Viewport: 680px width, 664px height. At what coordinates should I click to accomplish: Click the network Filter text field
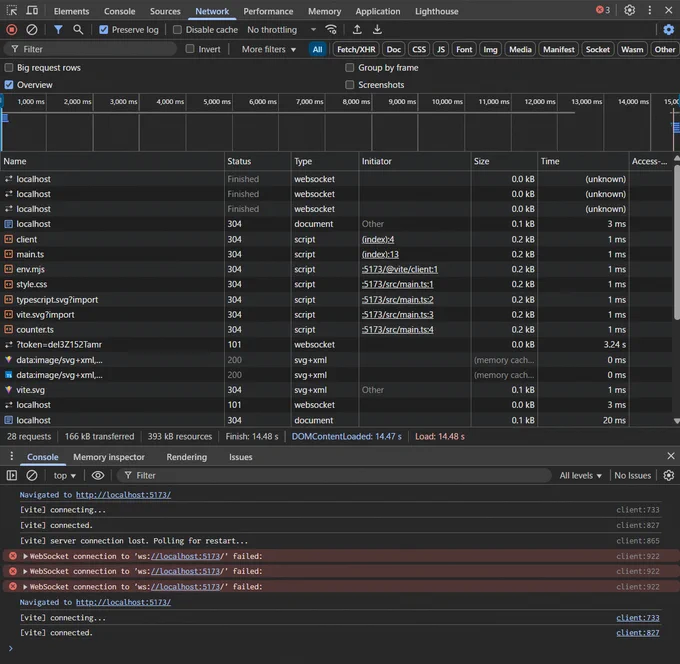point(91,49)
